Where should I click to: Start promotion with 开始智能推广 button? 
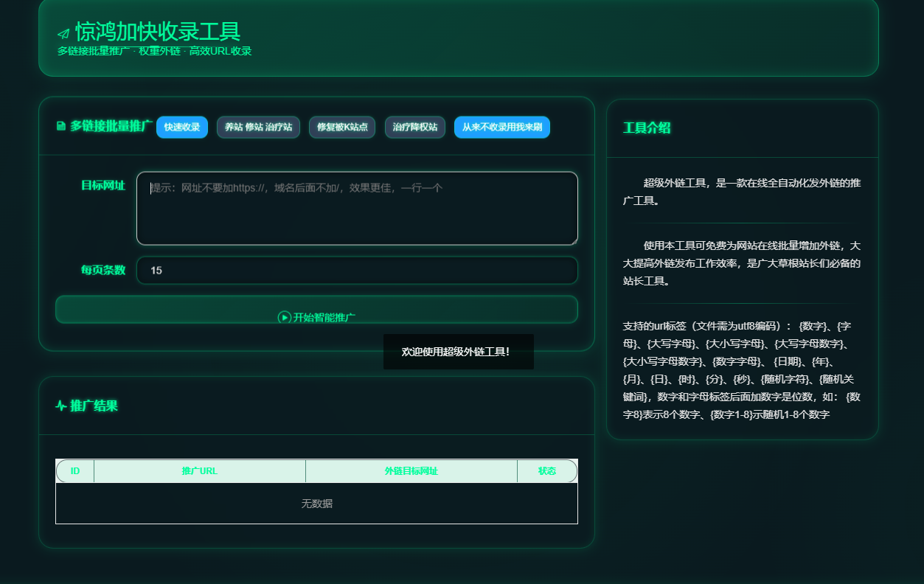[x=316, y=310]
